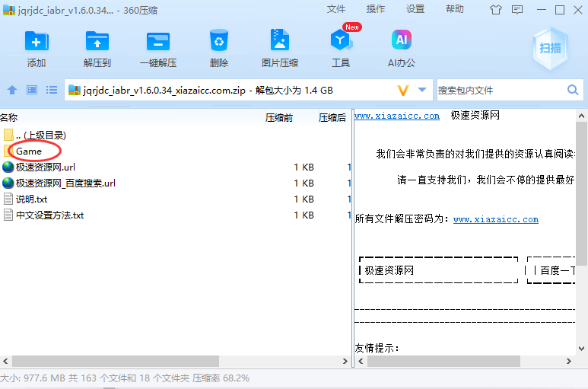Open the password www.xiazaicc.com link

[496, 219]
